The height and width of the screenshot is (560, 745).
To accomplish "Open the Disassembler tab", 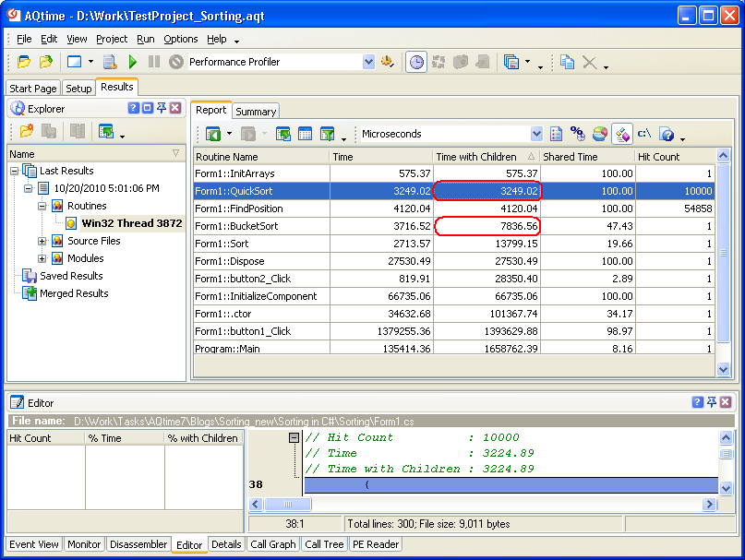I will click(x=138, y=544).
